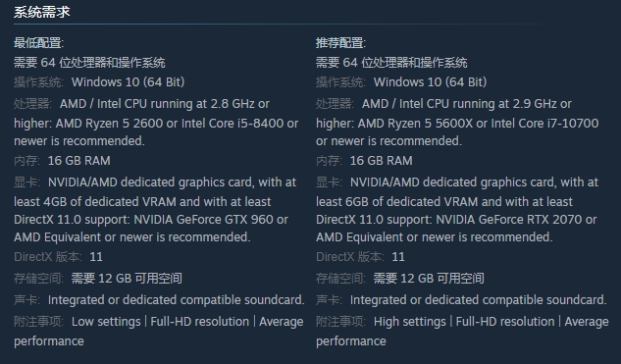Click the recommended 声卡 soundcard description

[x=479, y=300]
